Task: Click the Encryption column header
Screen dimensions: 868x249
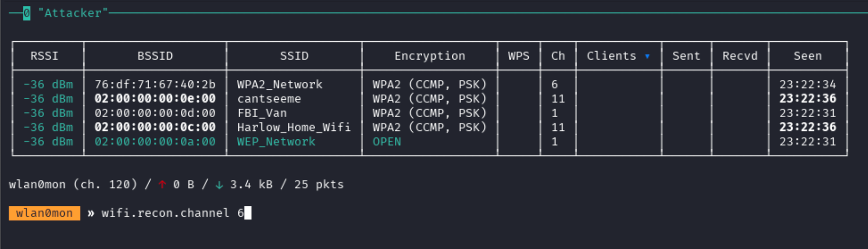Action: 430,56
